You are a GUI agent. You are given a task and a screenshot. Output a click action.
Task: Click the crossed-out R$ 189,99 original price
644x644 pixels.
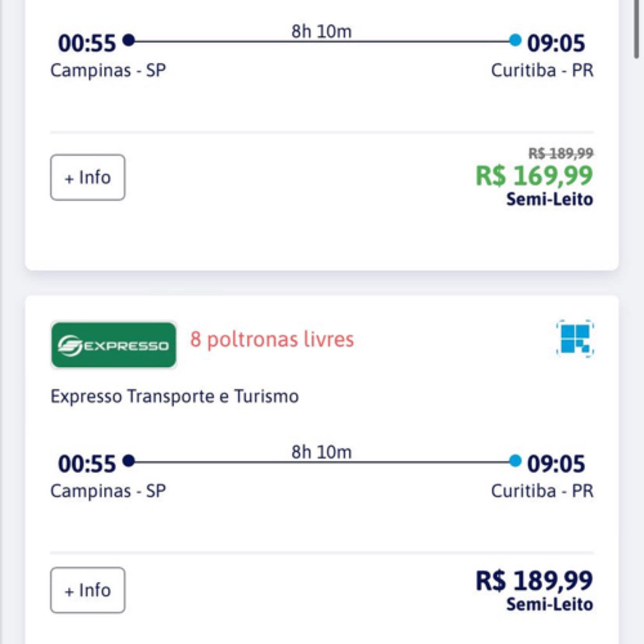561,153
